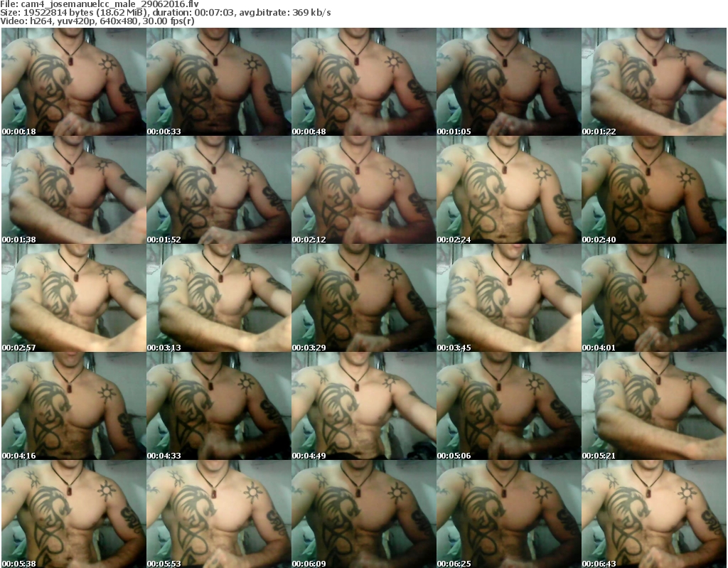Choose the 00:04:49 preview frame
This screenshot has width=728, height=568.
click(363, 406)
